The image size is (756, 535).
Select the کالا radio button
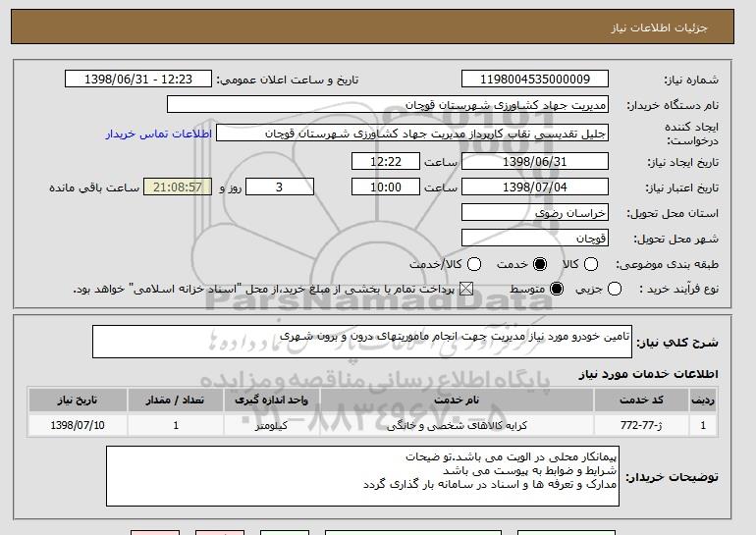[591, 264]
